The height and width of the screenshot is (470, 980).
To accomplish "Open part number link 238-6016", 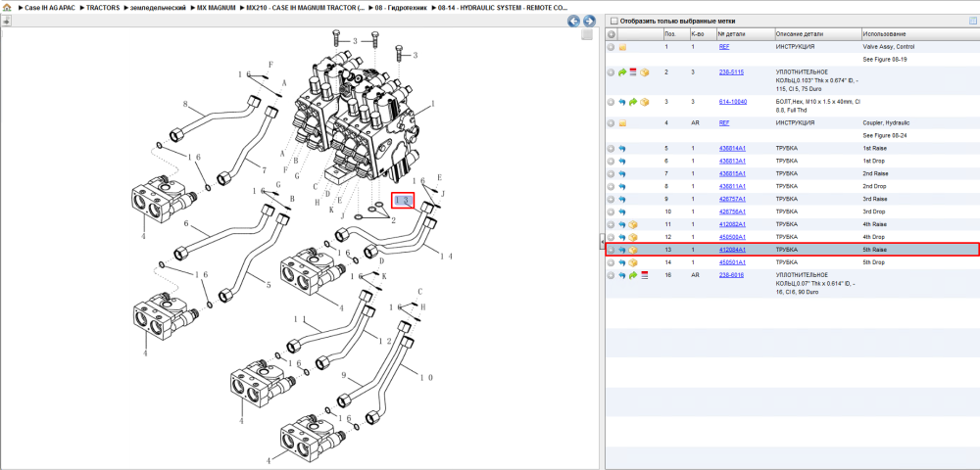I will click(x=731, y=275).
